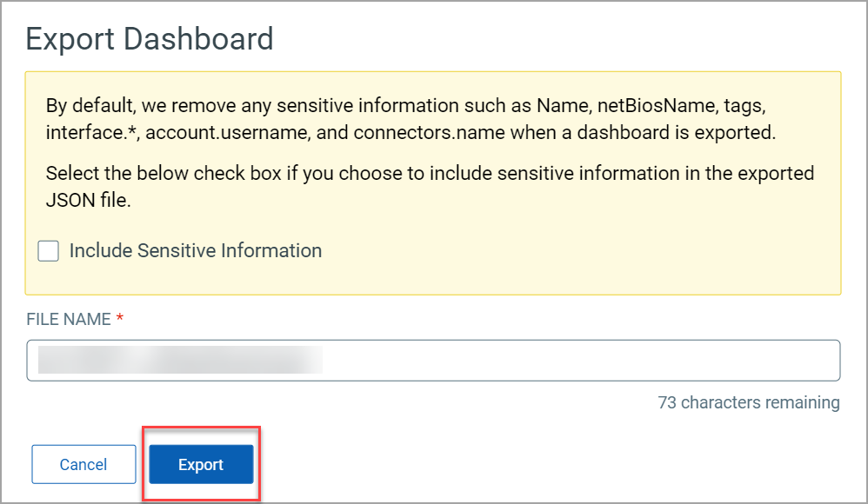868x504 pixels.
Task: Click the yellow warning message box
Action: click(433, 182)
